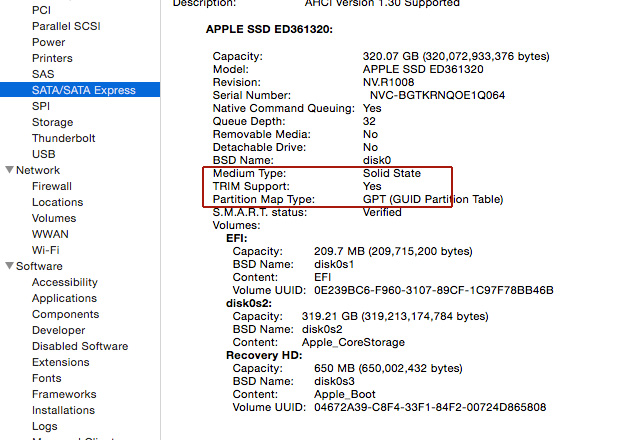Click the EFI capacity 209.7 MB value

click(393, 251)
